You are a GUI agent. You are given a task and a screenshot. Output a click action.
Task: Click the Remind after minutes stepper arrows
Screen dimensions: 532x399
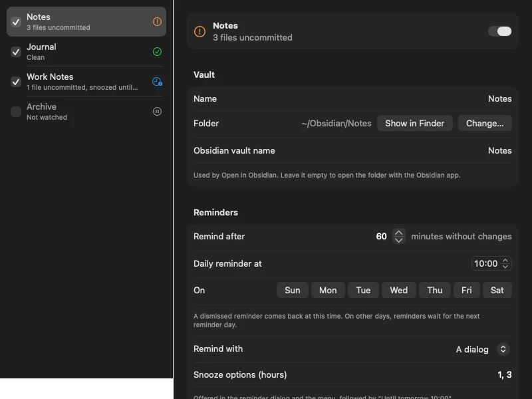click(x=398, y=237)
